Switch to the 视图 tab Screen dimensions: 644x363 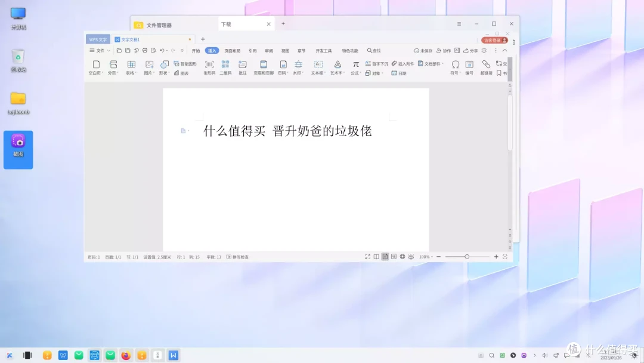click(286, 51)
